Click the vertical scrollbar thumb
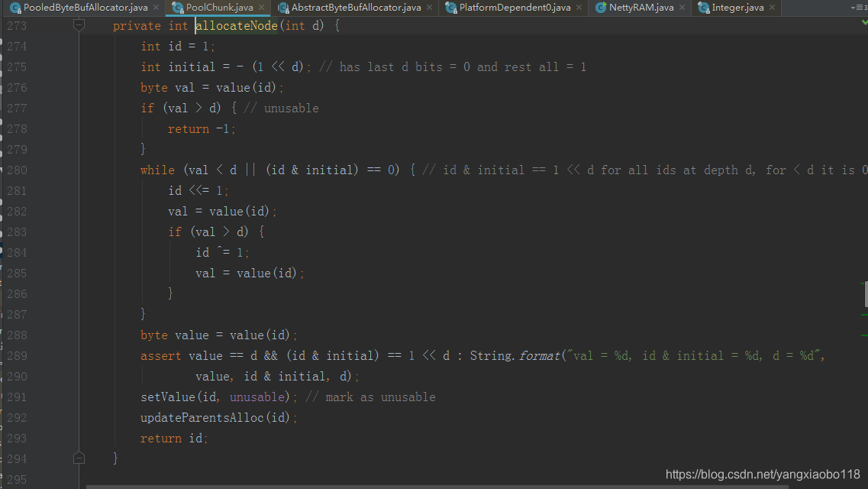The image size is (868, 489). click(866, 294)
